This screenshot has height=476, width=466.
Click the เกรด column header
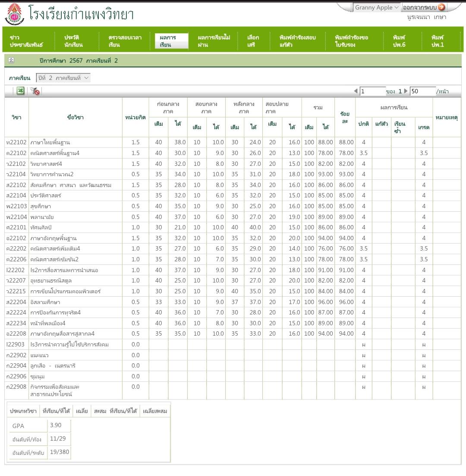[424, 127]
